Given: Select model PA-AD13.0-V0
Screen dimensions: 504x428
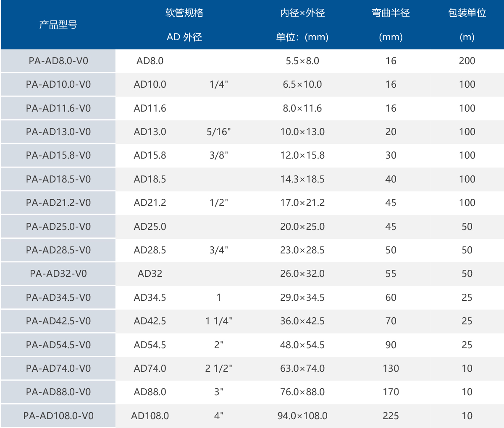Looking at the screenshot, I should 58,132.
